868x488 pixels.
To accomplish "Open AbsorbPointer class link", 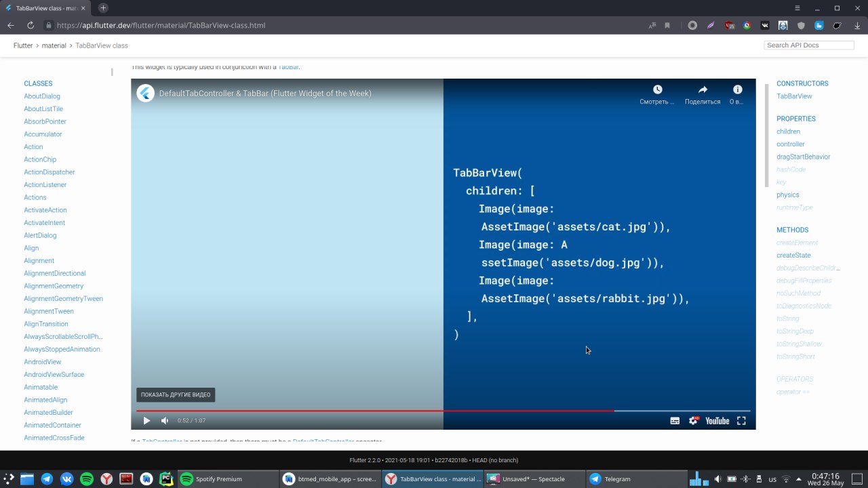I will point(45,121).
